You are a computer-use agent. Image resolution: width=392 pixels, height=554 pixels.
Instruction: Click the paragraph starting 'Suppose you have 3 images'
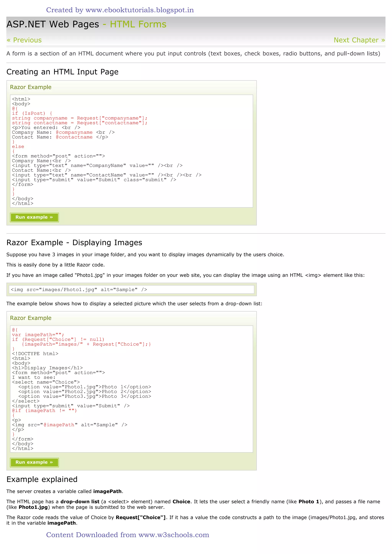pos(145,255)
